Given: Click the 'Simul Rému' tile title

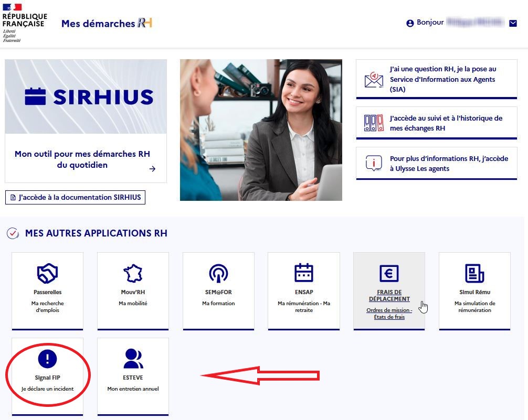Looking at the screenshot, I should click(475, 292).
